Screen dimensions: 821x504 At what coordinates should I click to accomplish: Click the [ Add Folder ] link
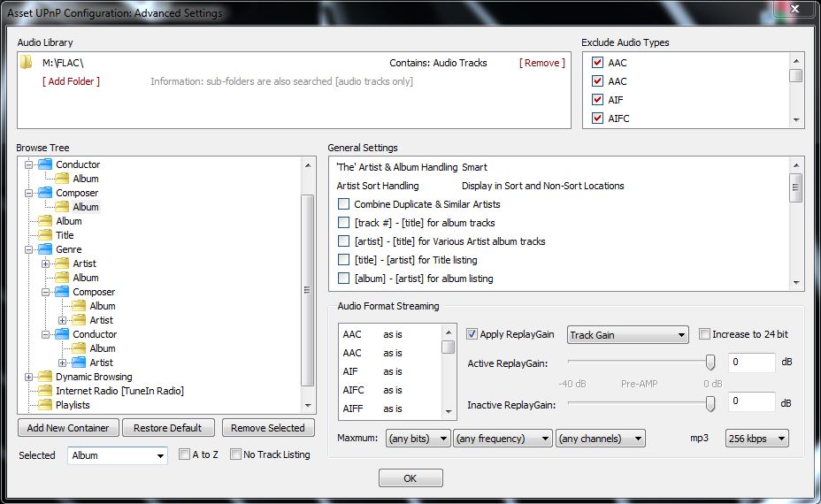point(71,81)
